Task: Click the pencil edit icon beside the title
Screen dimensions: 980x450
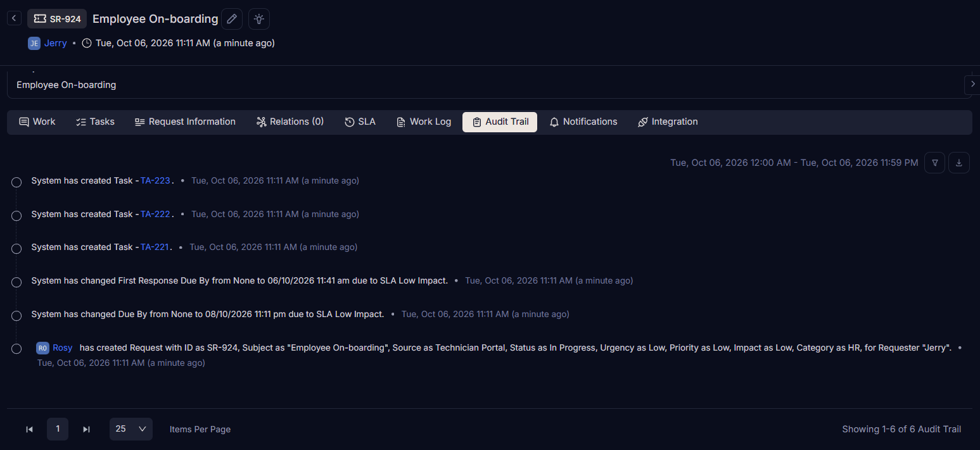Action: [232, 19]
